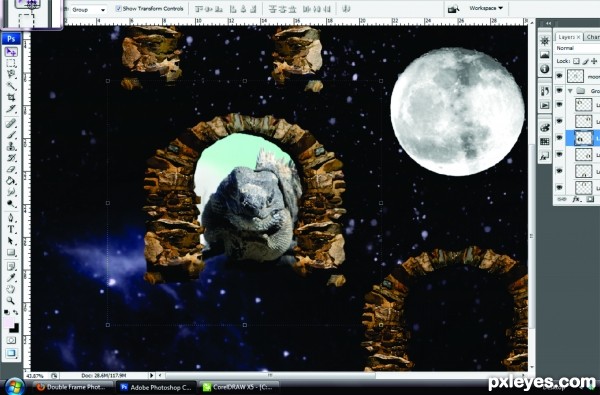Viewport: 600px width, 395px height.
Task: Select the Move tool
Action: click(x=11, y=52)
